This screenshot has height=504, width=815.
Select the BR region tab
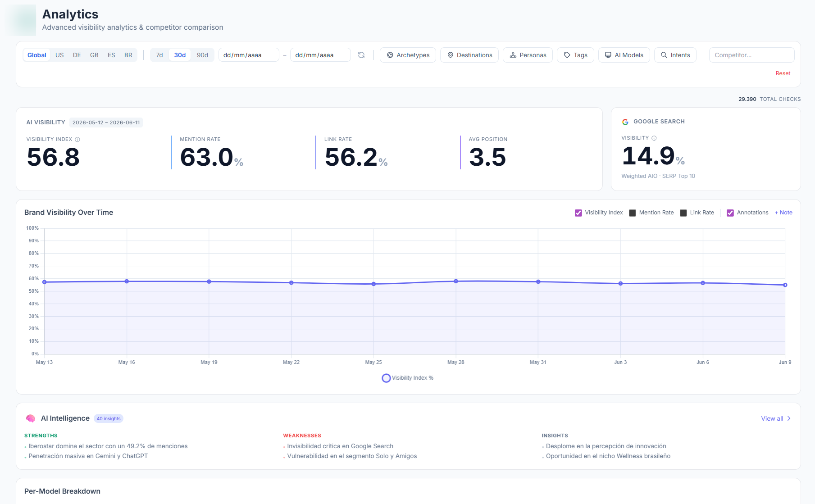coord(128,55)
